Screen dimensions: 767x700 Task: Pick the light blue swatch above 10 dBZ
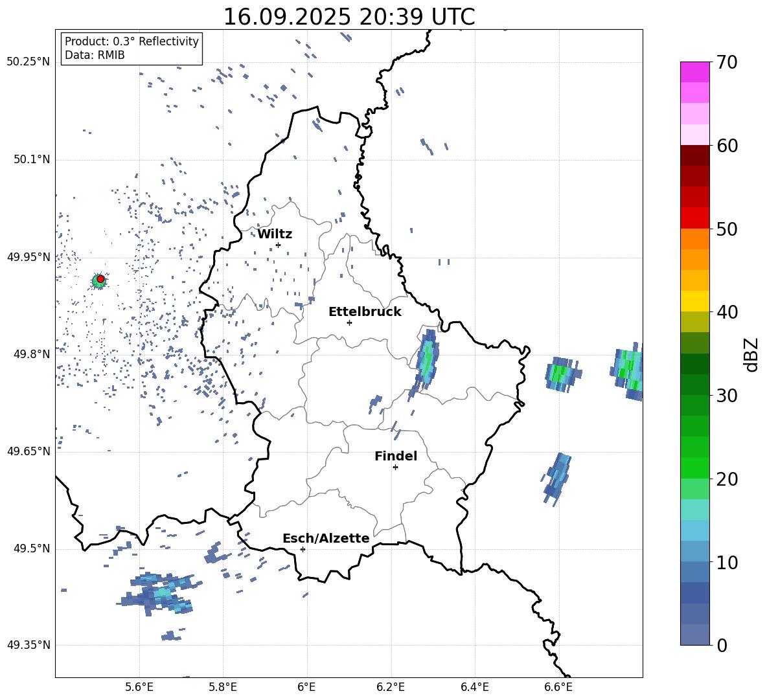694,551
